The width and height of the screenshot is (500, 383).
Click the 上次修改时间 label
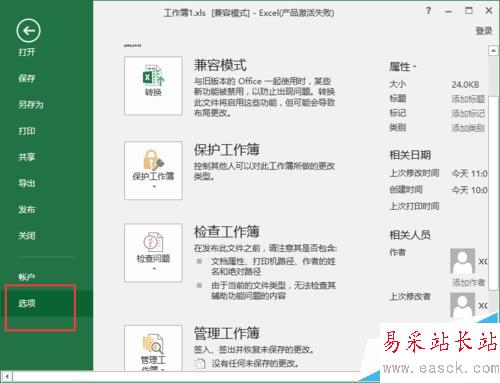pos(414,173)
